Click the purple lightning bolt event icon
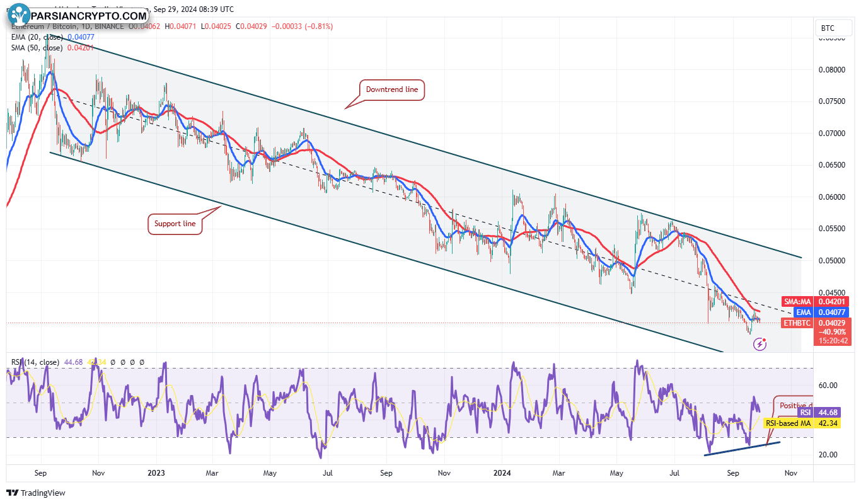This screenshot has width=861, height=504. (x=760, y=344)
